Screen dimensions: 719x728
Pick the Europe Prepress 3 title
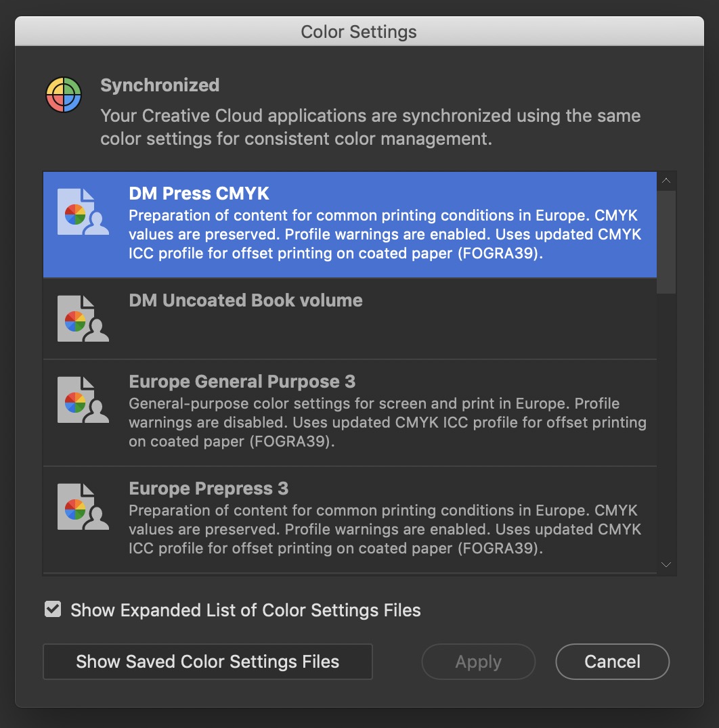pos(209,488)
